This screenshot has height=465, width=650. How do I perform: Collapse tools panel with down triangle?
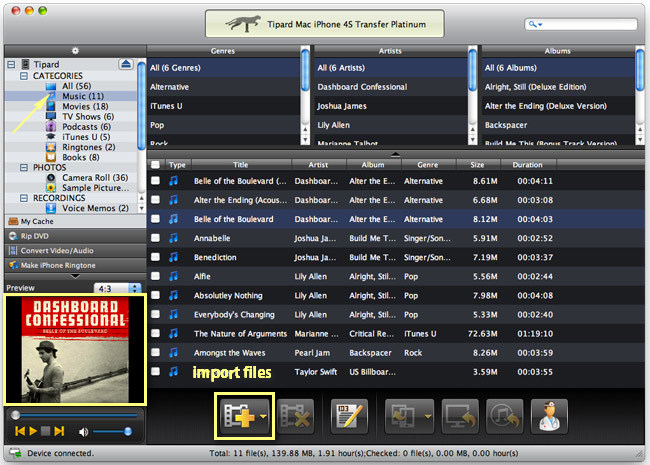(x=75, y=276)
